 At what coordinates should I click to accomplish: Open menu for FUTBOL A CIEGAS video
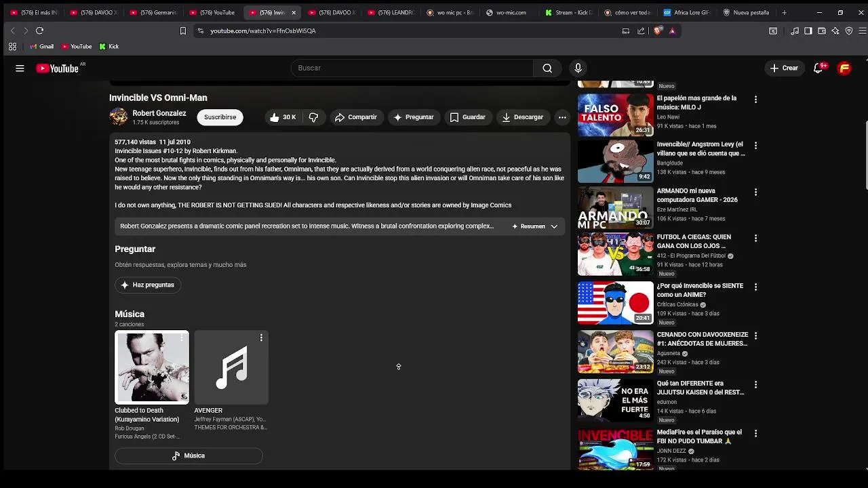755,238
